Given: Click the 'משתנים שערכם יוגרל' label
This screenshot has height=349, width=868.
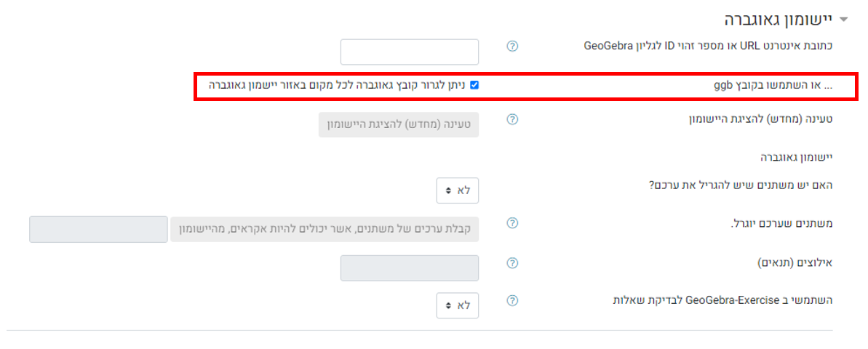Looking at the screenshot, I should pyautogui.click(x=781, y=223).
